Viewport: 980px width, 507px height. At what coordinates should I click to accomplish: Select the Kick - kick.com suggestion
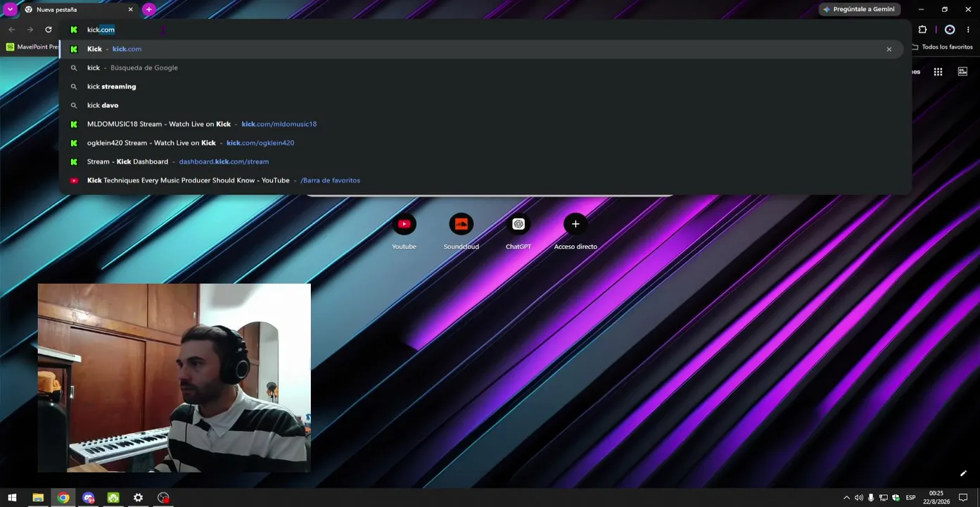481,49
